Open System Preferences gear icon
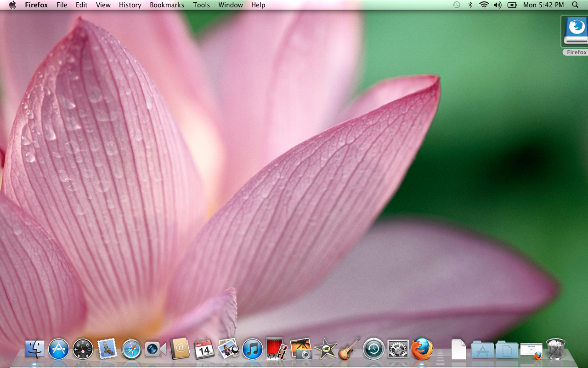 398,350
